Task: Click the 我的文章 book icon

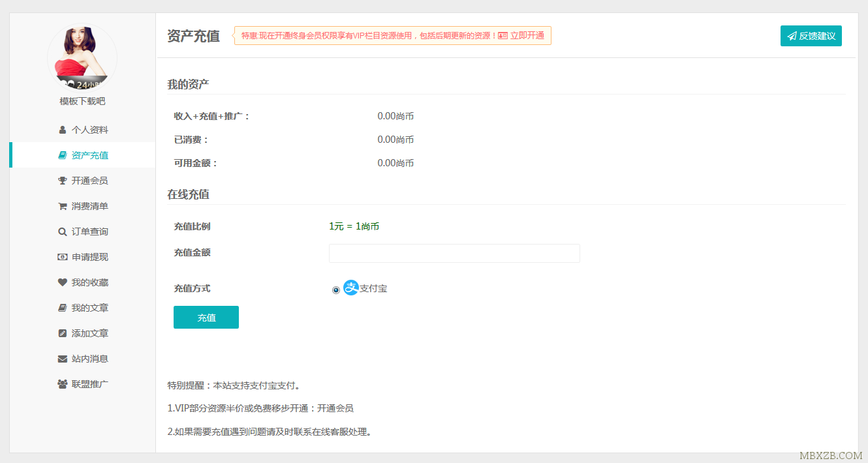Action: [x=61, y=307]
